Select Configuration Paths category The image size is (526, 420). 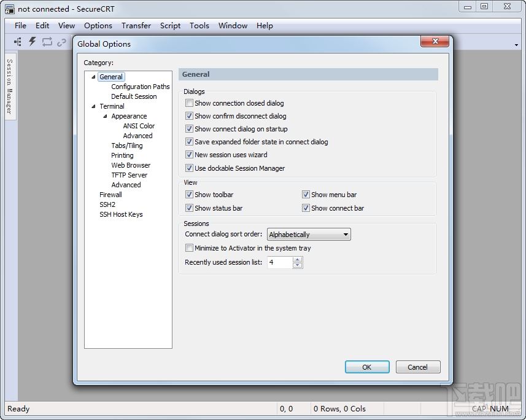click(140, 87)
